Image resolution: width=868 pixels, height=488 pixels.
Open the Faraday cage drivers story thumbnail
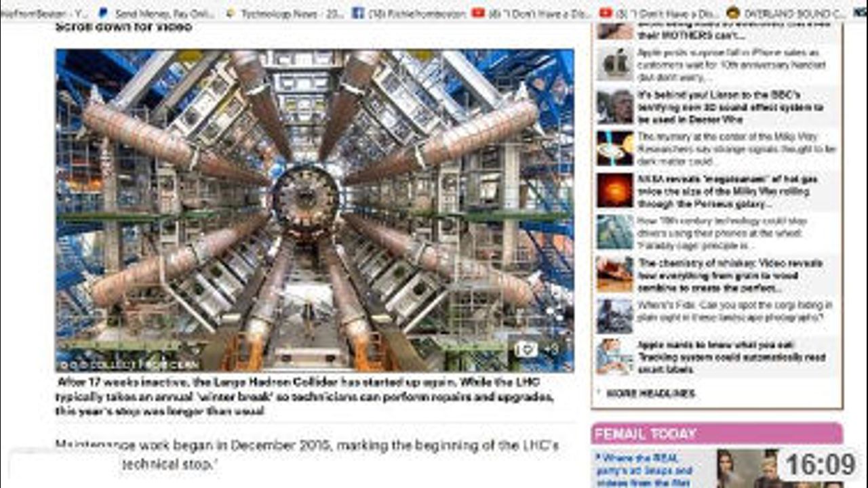pyautogui.click(x=615, y=232)
